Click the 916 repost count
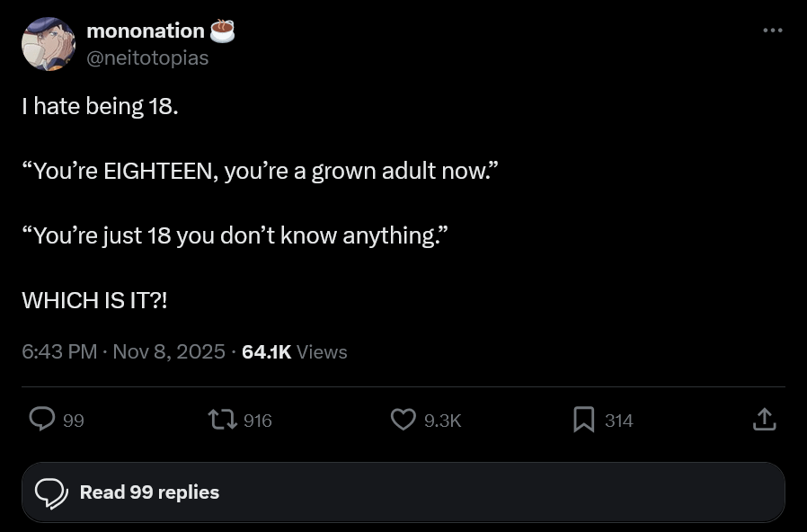 pyautogui.click(x=257, y=421)
